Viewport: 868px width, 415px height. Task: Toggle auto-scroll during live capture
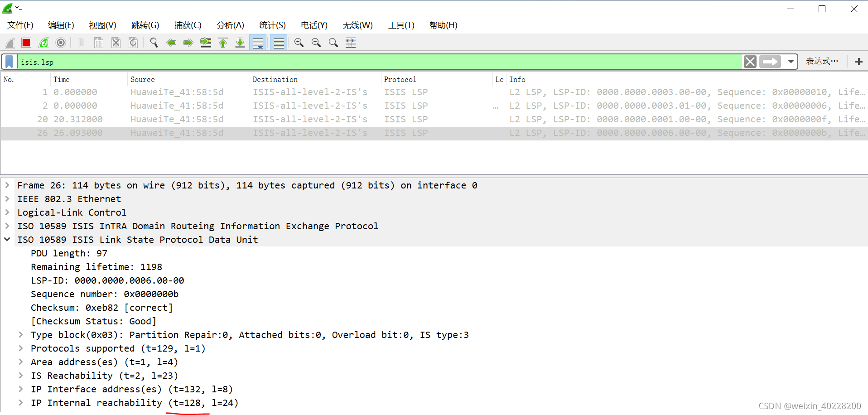tap(258, 43)
